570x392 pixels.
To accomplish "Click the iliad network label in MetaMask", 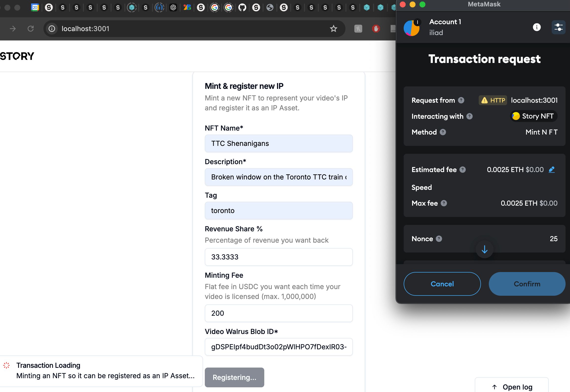I will (436, 33).
